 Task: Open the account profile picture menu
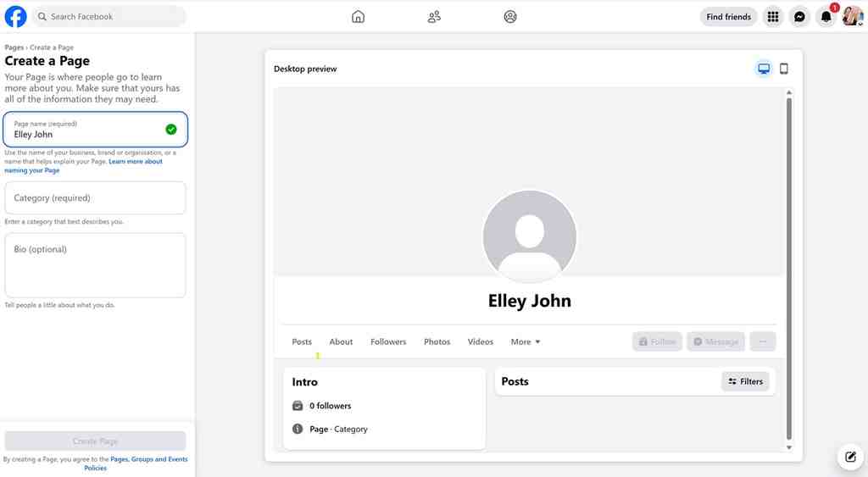(x=853, y=17)
